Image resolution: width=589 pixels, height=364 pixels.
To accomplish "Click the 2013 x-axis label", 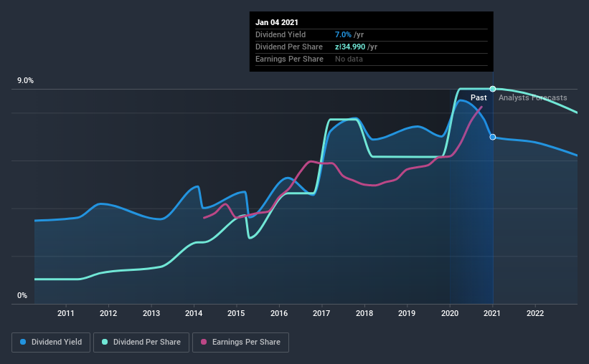I will 151,313.
